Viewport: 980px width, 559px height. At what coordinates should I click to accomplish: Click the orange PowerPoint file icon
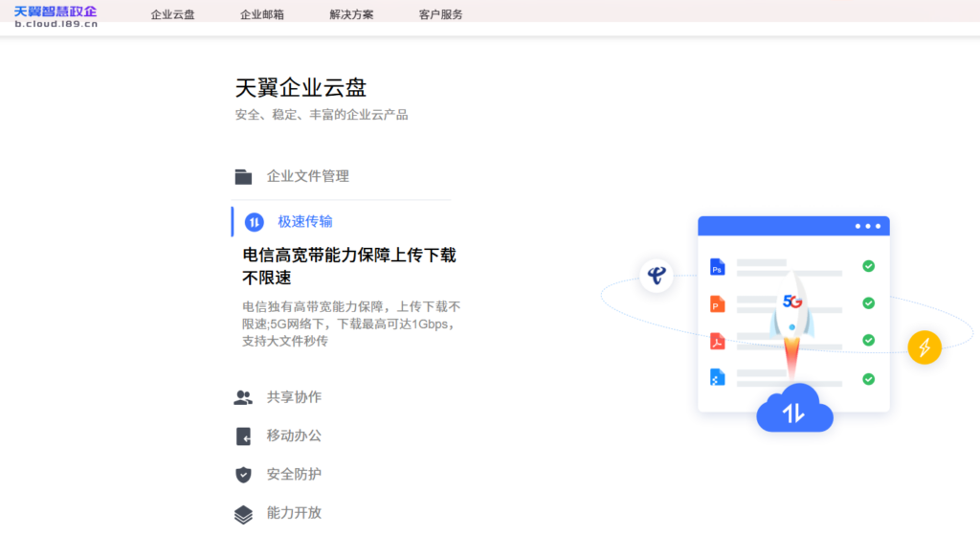[719, 304]
